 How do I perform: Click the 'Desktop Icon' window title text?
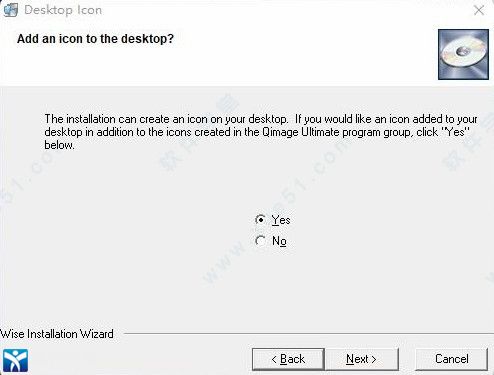tap(63, 10)
